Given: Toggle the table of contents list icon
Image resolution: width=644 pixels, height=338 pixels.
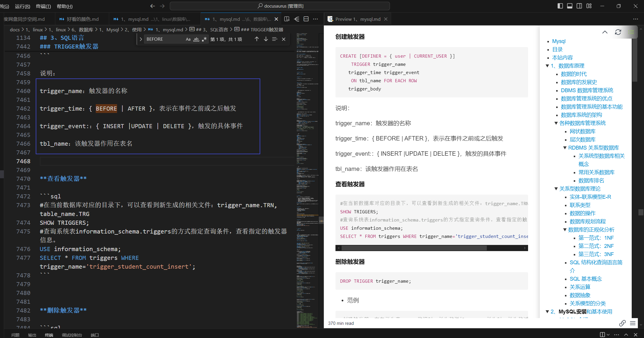Looking at the screenshot, I should click(x=632, y=32).
